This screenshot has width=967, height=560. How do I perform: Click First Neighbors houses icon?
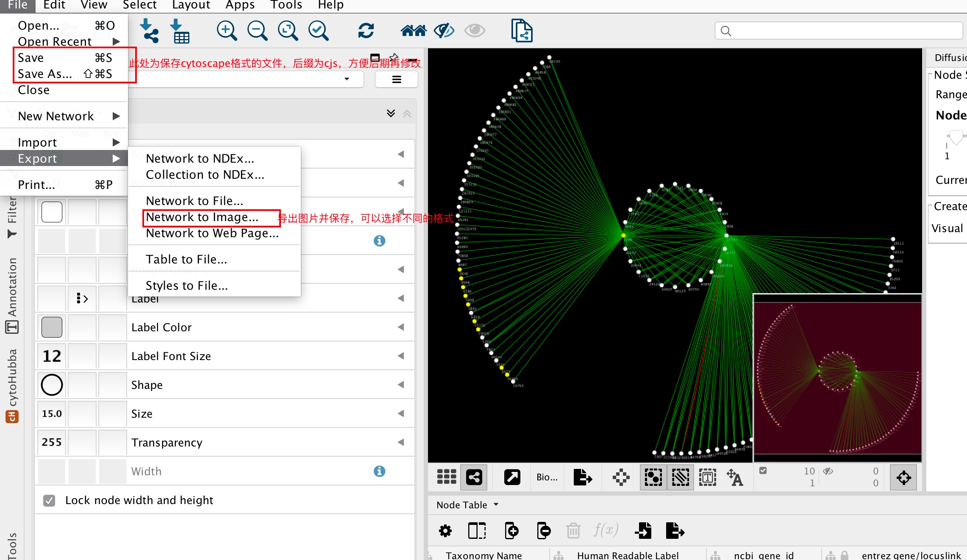coord(413,31)
